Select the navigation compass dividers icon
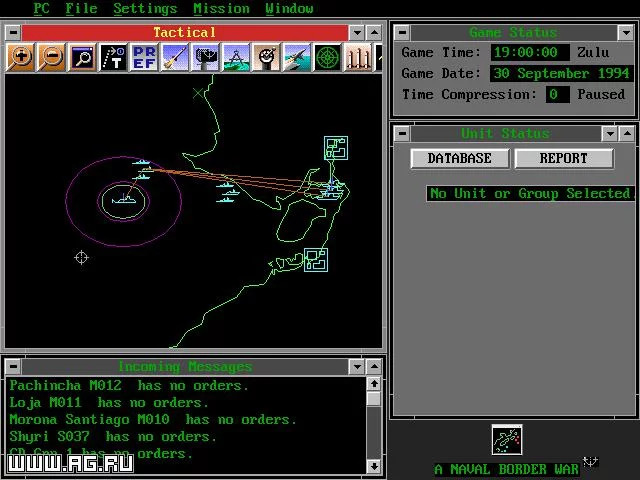This screenshot has width=640, height=480. click(x=236, y=58)
